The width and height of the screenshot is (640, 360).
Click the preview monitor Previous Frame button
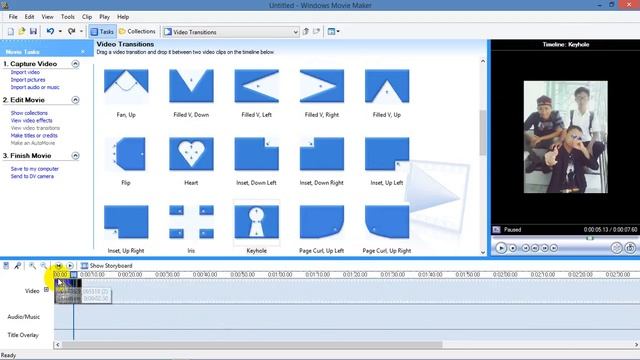(x=535, y=248)
